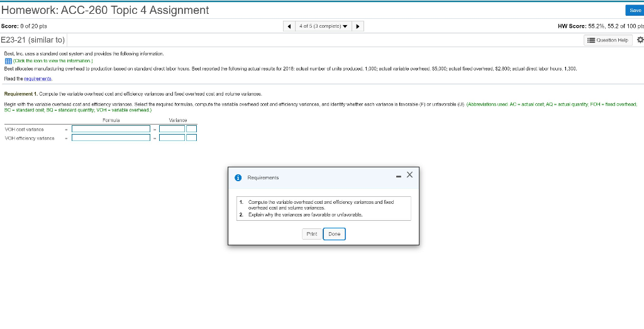Screen dimensions: 644x329
Task: Click the Formula column header
Action: tap(111, 120)
